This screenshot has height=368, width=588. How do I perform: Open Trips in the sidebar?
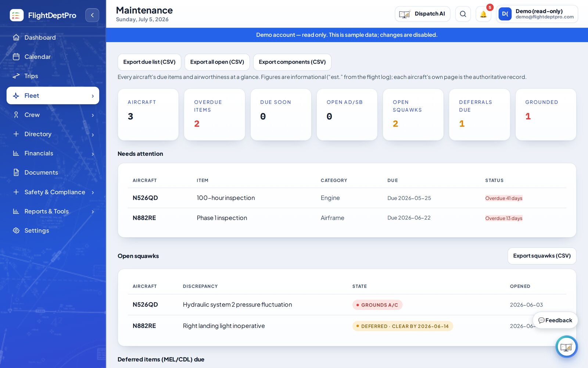pyautogui.click(x=53, y=76)
